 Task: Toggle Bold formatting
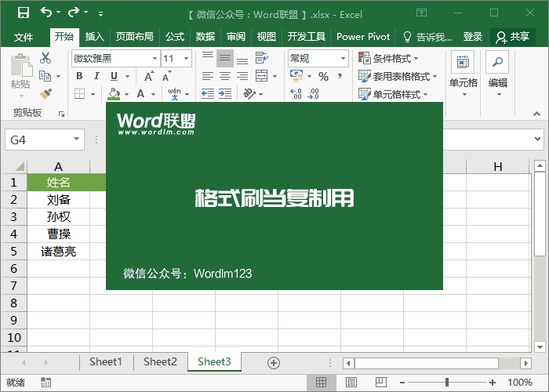coord(79,76)
